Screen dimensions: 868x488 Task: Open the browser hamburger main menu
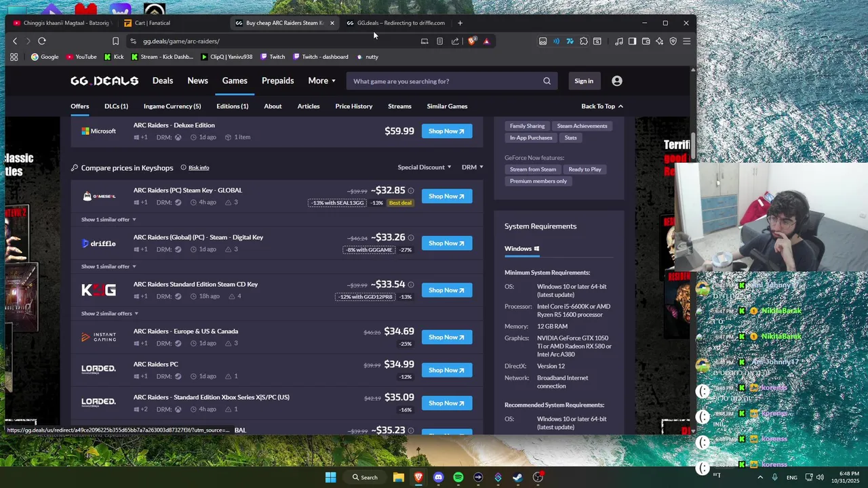coord(686,41)
